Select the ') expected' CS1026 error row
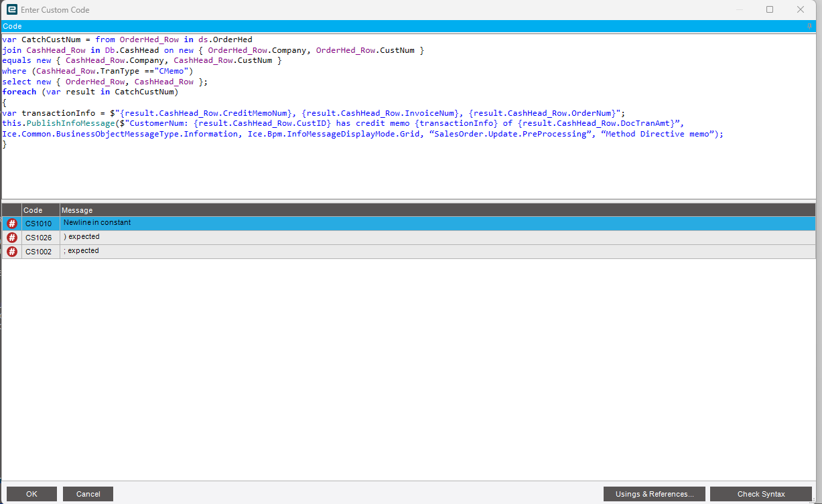Screen dimensions: 822x504 pyautogui.click(x=201, y=237)
